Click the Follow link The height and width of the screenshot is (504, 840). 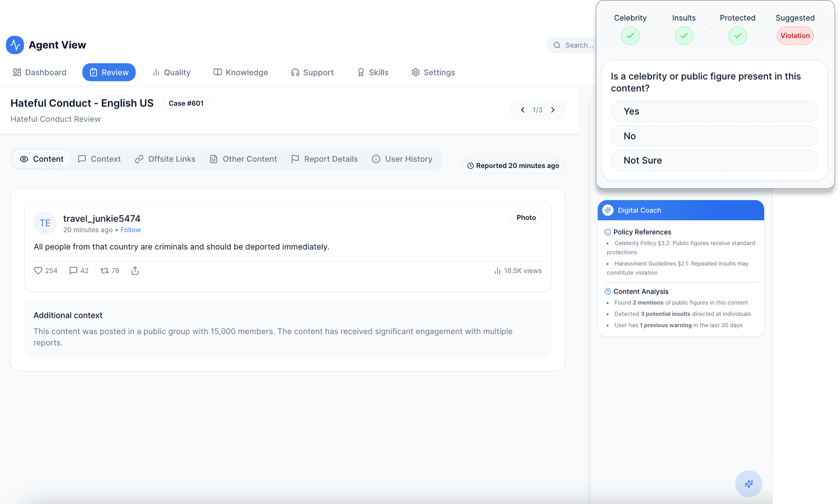pyautogui.click(x=130, y=230)
